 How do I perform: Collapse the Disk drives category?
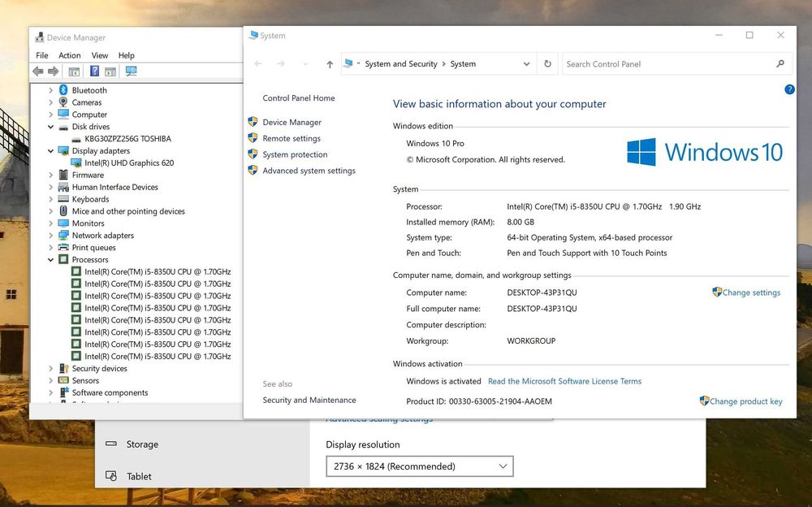pos(51,127)
